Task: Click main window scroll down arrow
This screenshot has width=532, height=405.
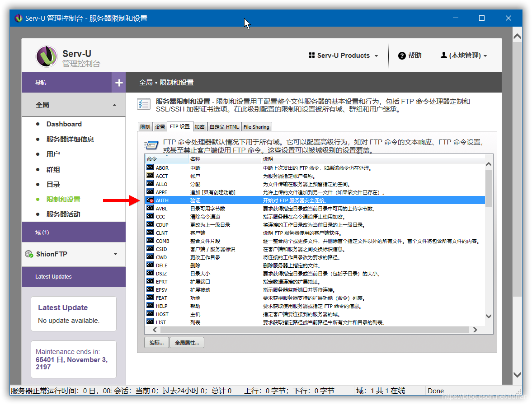Action: [x=518, y=375]
